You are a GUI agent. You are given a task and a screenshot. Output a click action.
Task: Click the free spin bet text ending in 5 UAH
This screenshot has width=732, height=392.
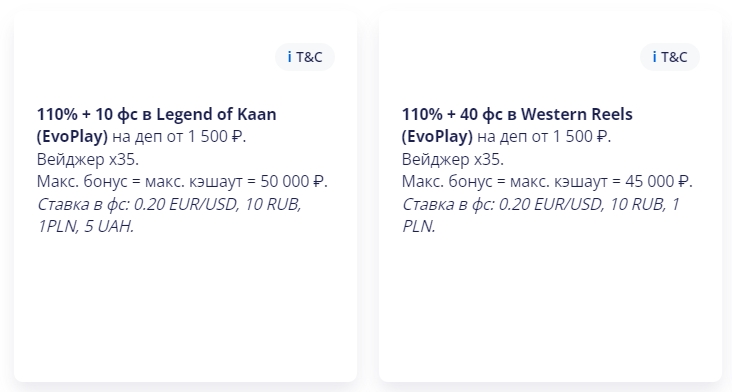169,215
